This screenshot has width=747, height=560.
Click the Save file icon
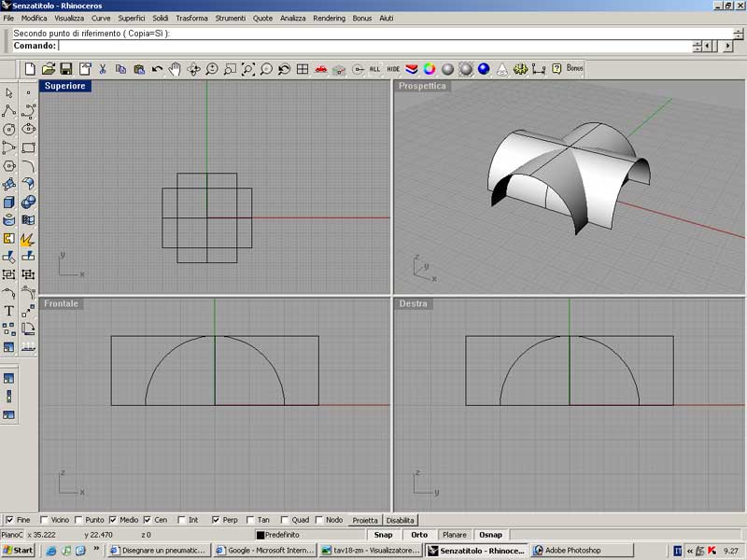(x=66, y=69)
